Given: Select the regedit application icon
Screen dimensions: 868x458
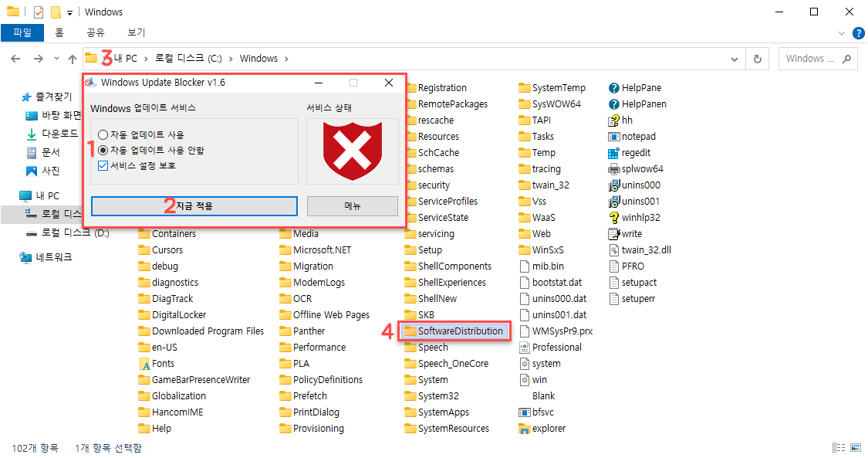Looking at the screenshot, I should (613, 153).
